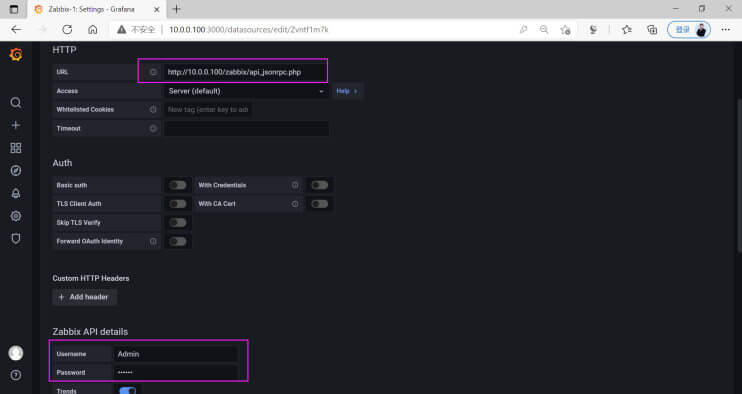Screen dimensions: 742x394
Task: Open the Explore compass icon
Action: (16, 171)
